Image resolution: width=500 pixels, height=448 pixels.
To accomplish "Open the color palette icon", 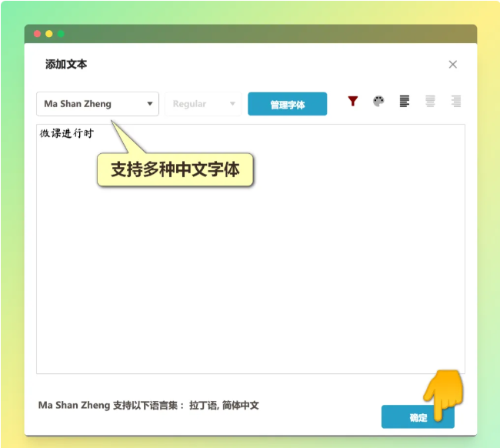I will point(378,102).
